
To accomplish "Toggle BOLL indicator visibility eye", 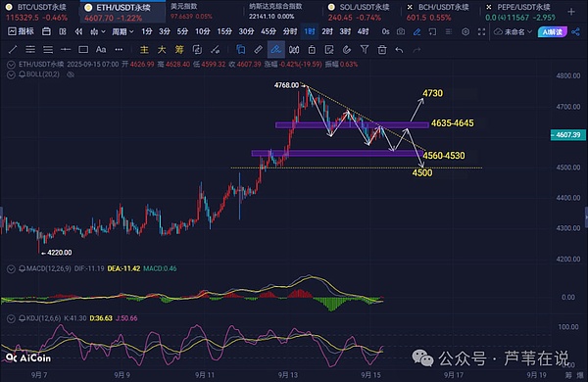I will [x=71, y=74].
